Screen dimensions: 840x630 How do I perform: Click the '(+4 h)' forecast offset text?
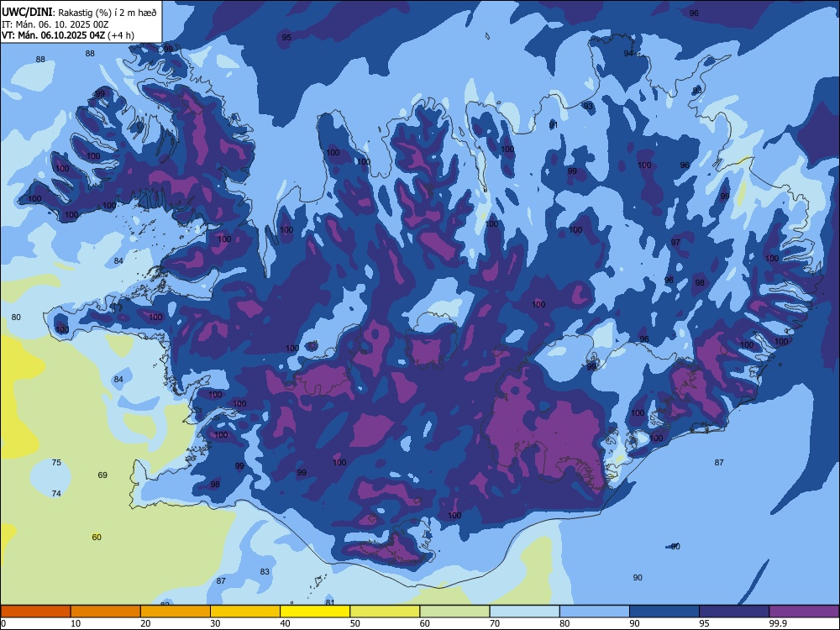(121, 35)
